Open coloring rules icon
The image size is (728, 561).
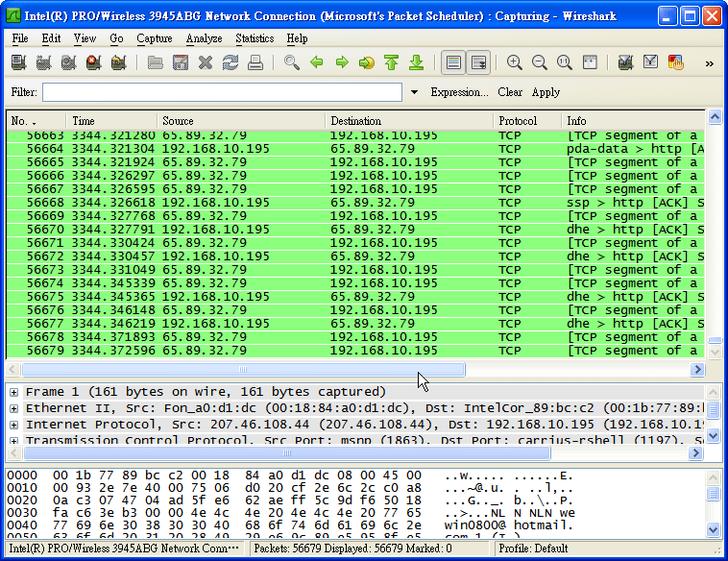click(x=676, y=62)
